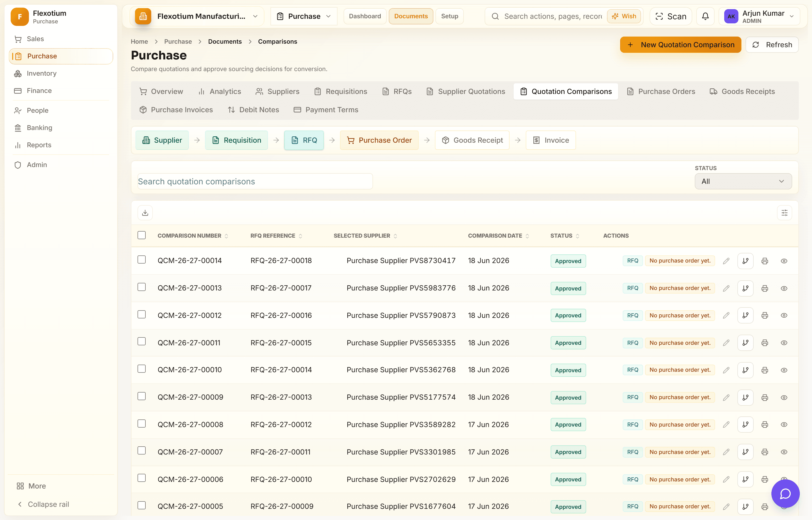
Task: Toggle the select-all header checkbox
Action: pos(142,235)
